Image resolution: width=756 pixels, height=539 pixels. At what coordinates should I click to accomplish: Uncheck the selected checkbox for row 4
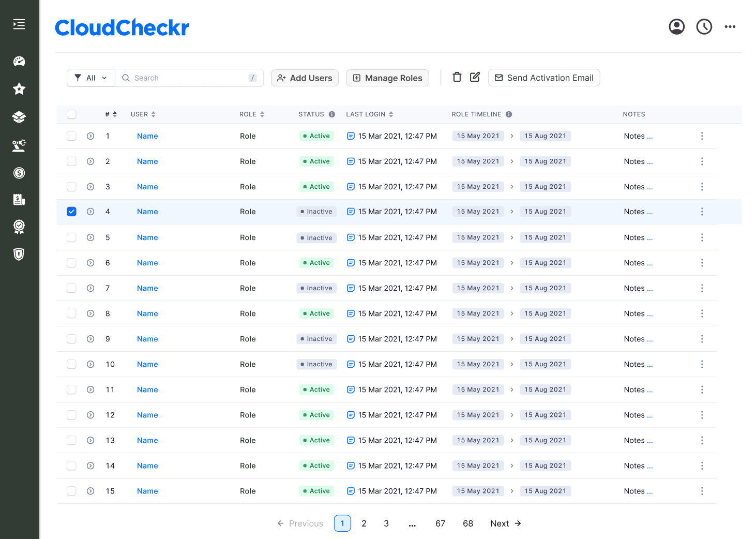71,212
